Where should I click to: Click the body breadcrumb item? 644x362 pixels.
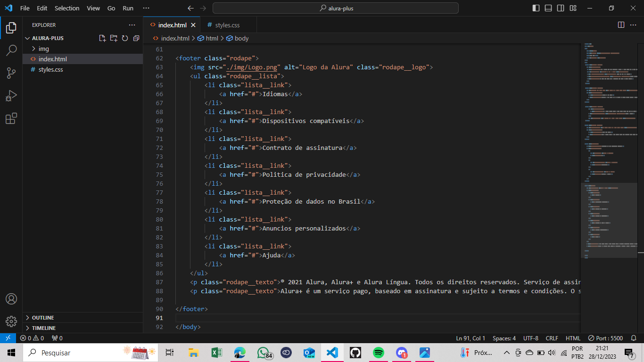[238, 38]
